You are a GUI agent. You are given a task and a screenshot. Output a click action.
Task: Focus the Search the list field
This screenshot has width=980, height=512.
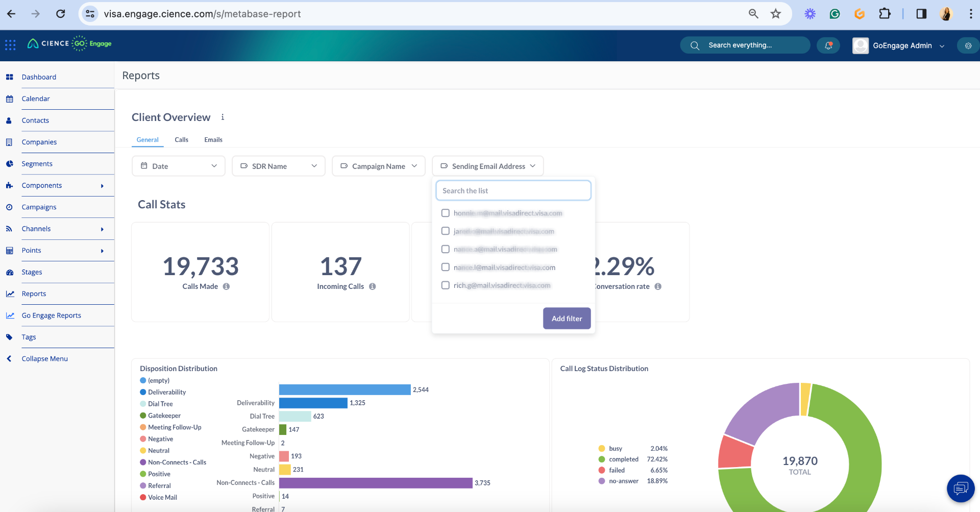pos(513,190)
